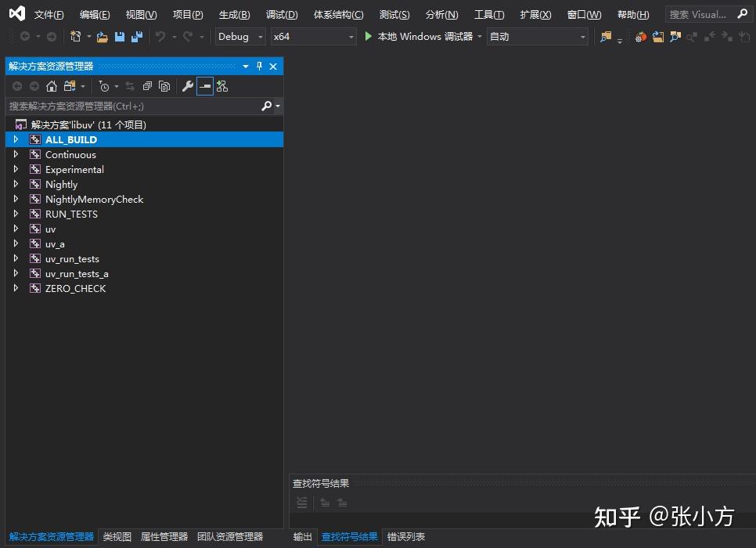The width and height of the screenshot is (756, 548).
Task: Start 本地 Windows 调试器 with the green play button
Action: point(368,36)
